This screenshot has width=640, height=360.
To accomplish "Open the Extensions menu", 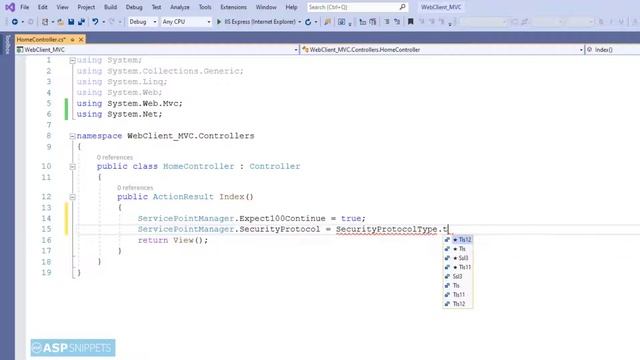I will tap(233, 7).
